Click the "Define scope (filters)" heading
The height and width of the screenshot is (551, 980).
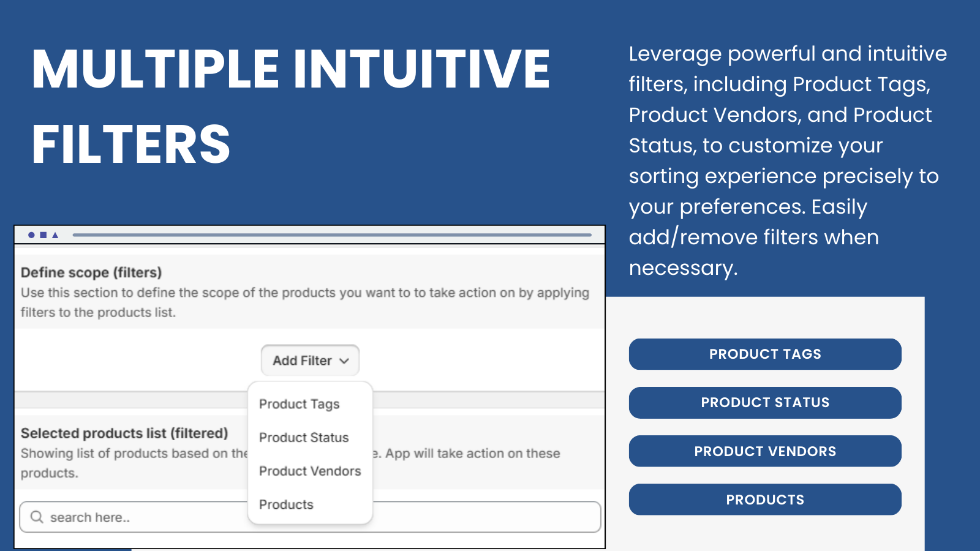click(x=91, y=272)
